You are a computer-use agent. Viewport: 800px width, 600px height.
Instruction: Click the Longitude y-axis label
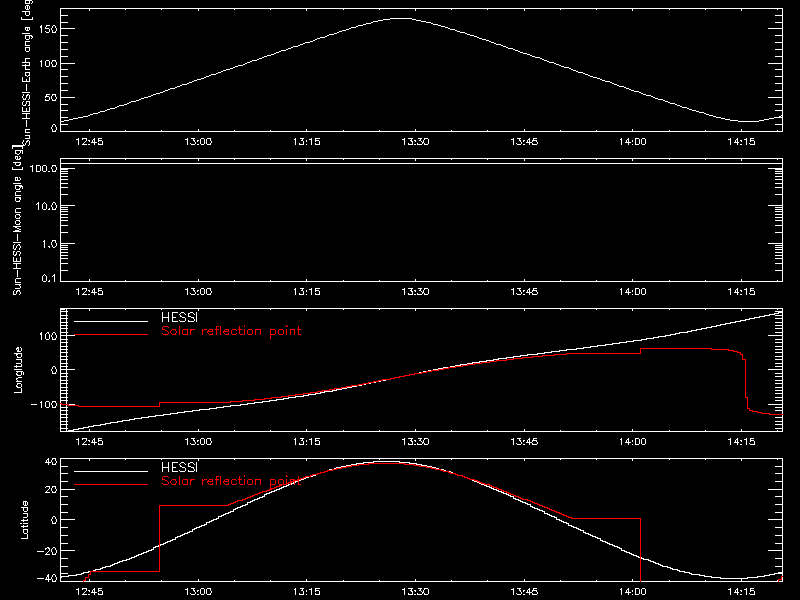[x=18, y=370]
